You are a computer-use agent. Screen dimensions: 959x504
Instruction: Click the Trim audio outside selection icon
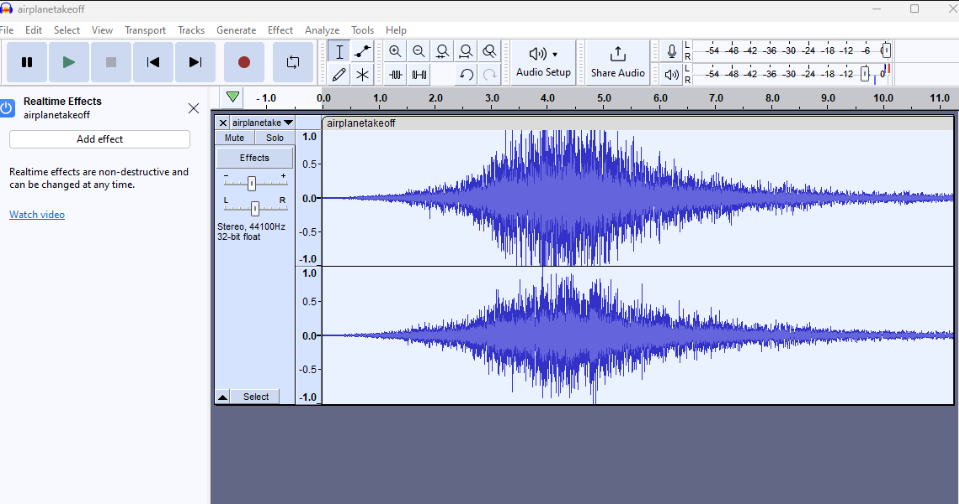[396, 74]
